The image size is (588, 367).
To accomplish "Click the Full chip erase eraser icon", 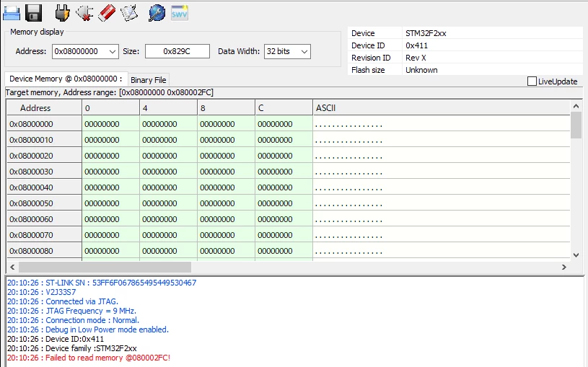I will tap(107, 13).
